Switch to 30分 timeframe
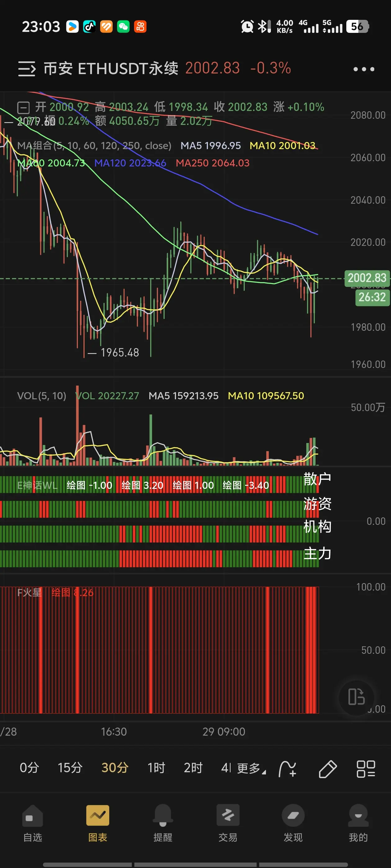The image size is (391, 868). pyautogui.click(x=115, y=768)
